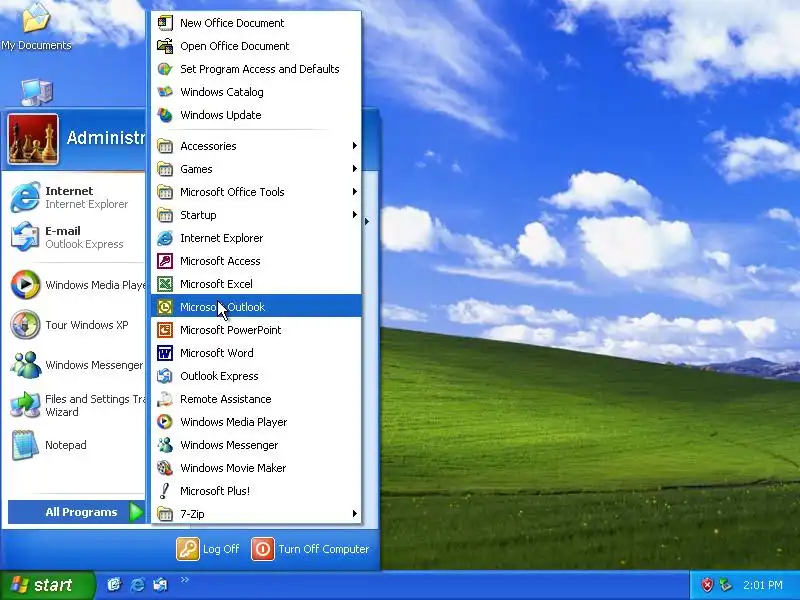
Task: Click Internet Explorer pinned icon in Start menu
Action: pyautogui.click(x=25, y=197)
